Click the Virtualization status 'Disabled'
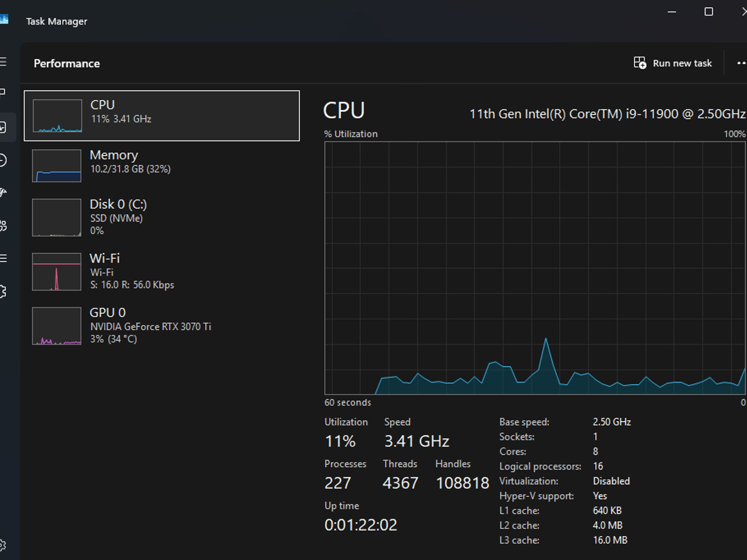Image resolution: width=747 pixels, height=560 pixels. click(611, 481)
